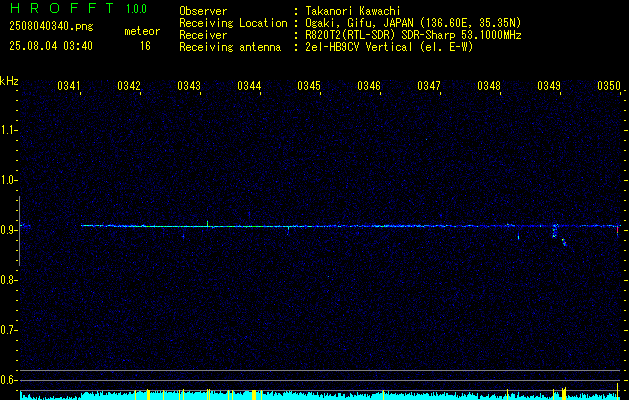Image resolution: width=629 pixels, height=400 pixels.
Task: Click the 0341 time marker
Action: [69, 86]
